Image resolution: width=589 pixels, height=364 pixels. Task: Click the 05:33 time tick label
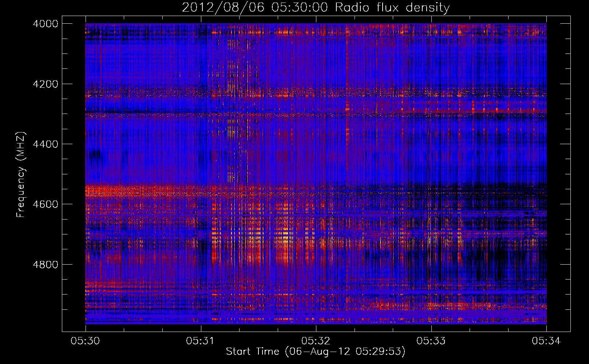tap(431, 341)
